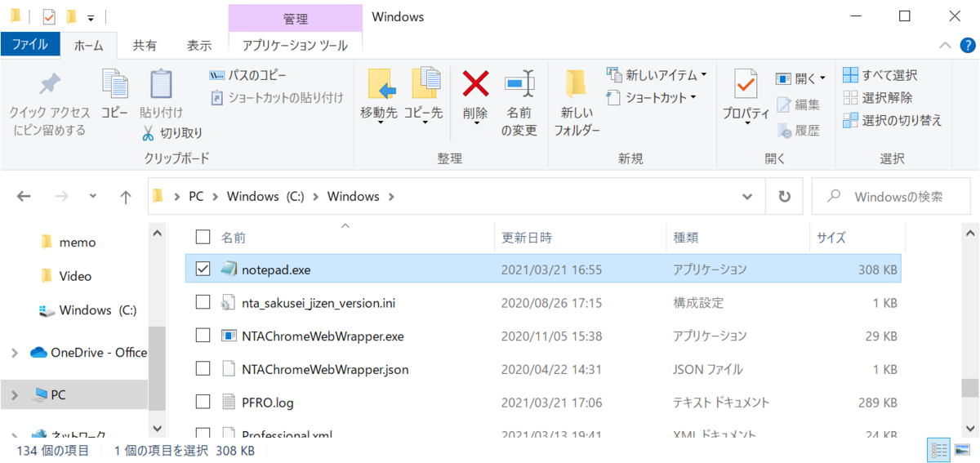Image resolution: width=980 pixels, height=463 pixels.
Task: Click 選択の切り替え (Invert selection)
Action: tap(893, 121)
